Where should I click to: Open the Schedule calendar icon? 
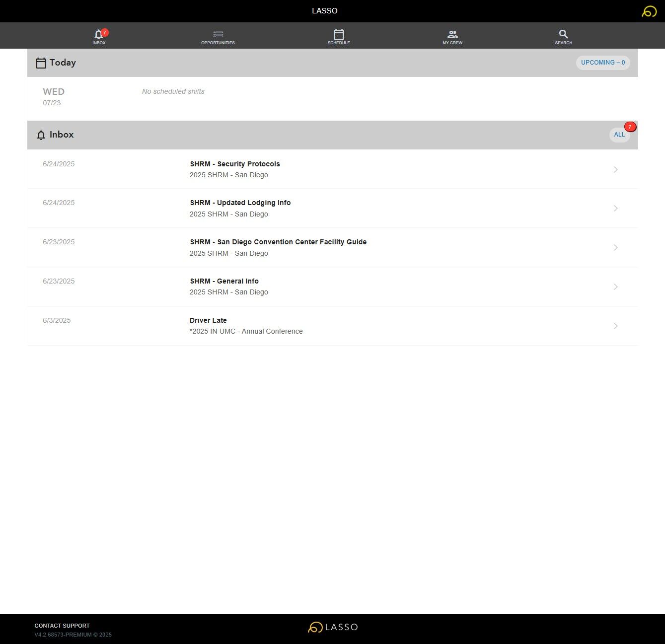click(339, 34)
